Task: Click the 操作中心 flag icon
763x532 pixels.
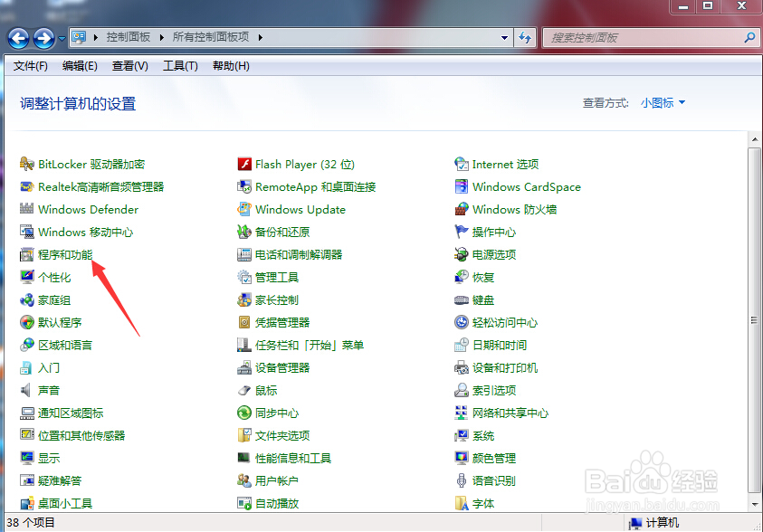Action: point(462,232)
